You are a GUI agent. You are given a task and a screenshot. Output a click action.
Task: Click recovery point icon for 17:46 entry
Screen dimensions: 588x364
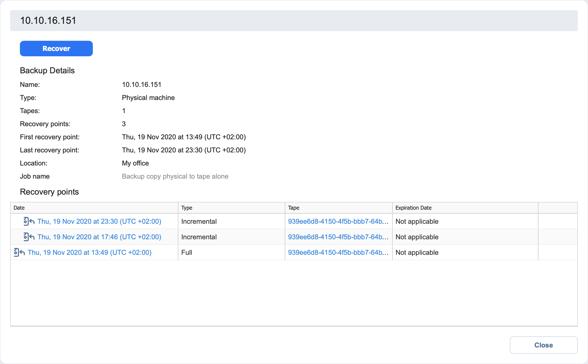pyautogui.click(x=29, y=237)
